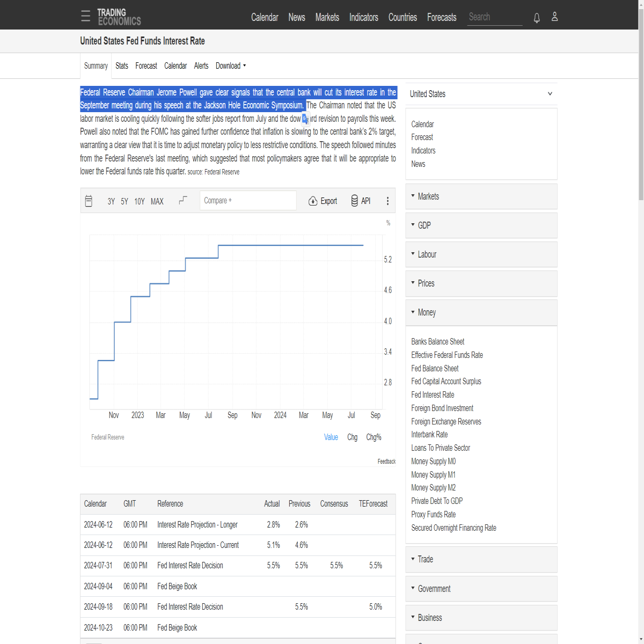Open the Download dropdown menu
This screenshot has height=644, width=644.
click(x=231, y=65)
